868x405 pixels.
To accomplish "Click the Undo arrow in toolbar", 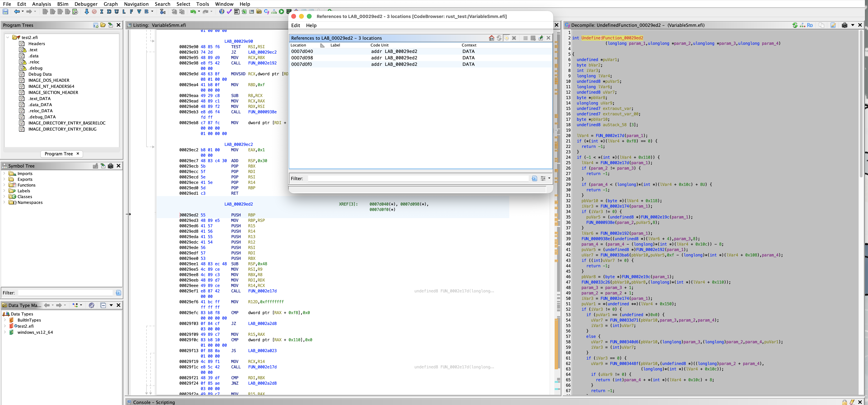I will pyautogui.click(x=193, y=12).
